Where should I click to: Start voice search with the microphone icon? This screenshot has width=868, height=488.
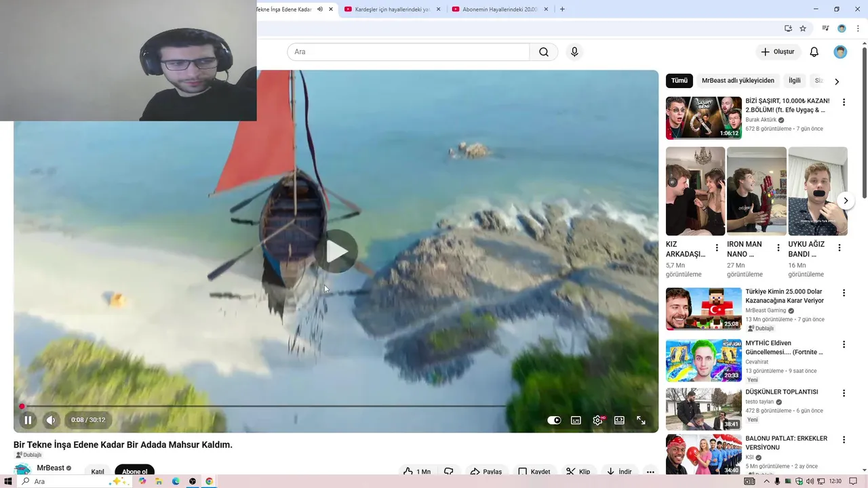(x=574, y=52)
